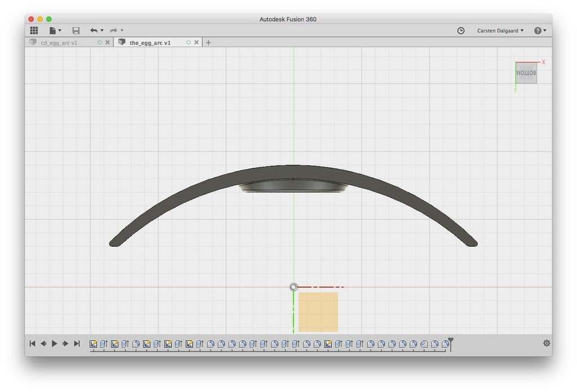Image resolution: width=577 pixels, height=392 pixels.
Task: Open the Carsten Dalgaard account menu
Action: [x=500, y=30]
